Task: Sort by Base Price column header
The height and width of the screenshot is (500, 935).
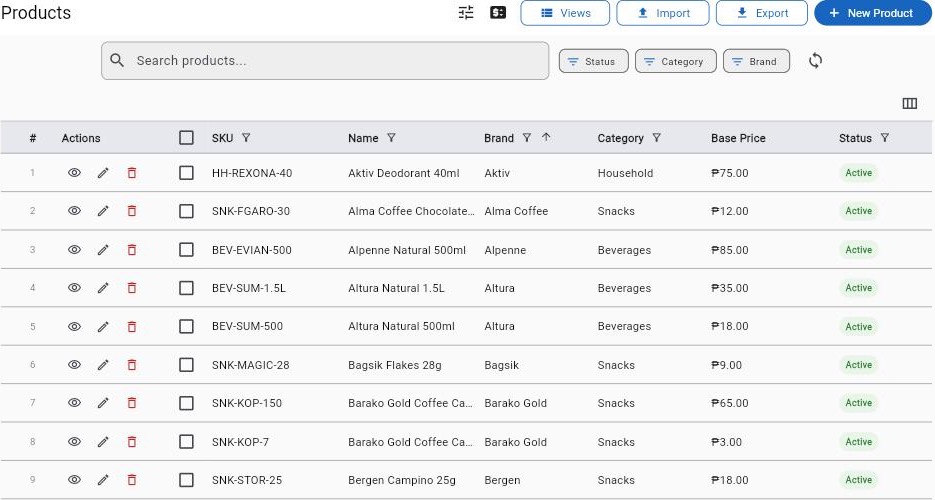Action: [738, 138]
